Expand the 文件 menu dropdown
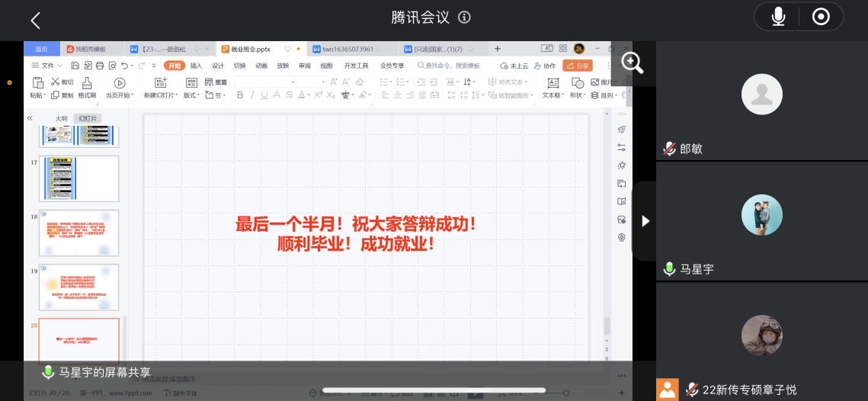This screenshot has width=868, height=401. click(46, 66)
